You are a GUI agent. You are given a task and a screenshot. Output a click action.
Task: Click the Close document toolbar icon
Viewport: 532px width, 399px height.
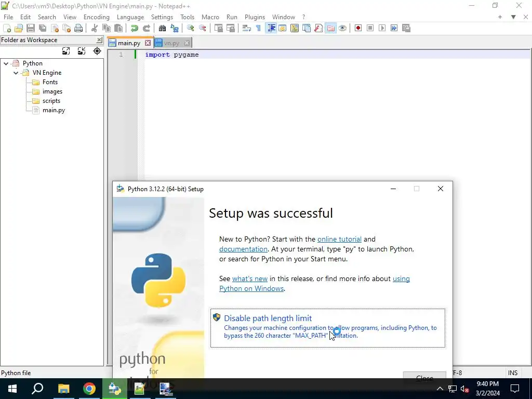(55, 28)
